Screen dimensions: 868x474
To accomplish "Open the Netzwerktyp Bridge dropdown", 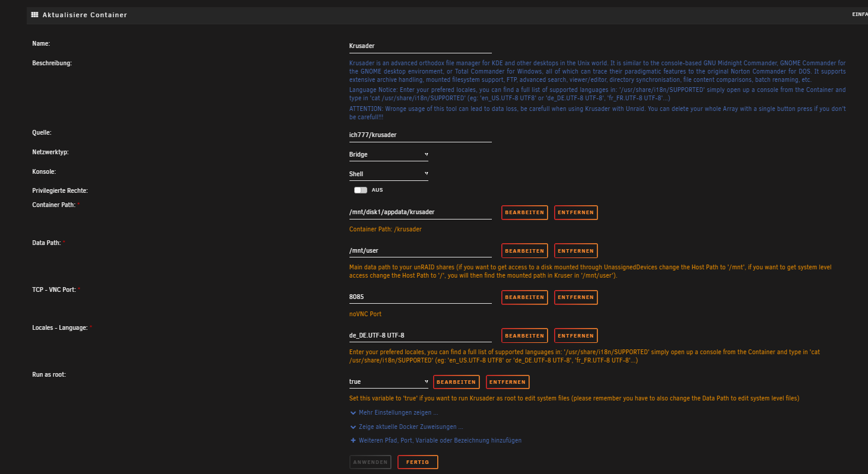I will (389, 154).
